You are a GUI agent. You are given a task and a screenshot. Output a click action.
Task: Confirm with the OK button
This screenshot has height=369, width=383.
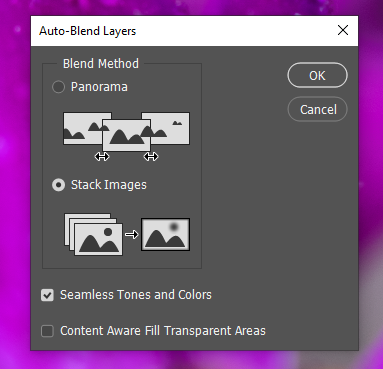[x=317, y=75]
